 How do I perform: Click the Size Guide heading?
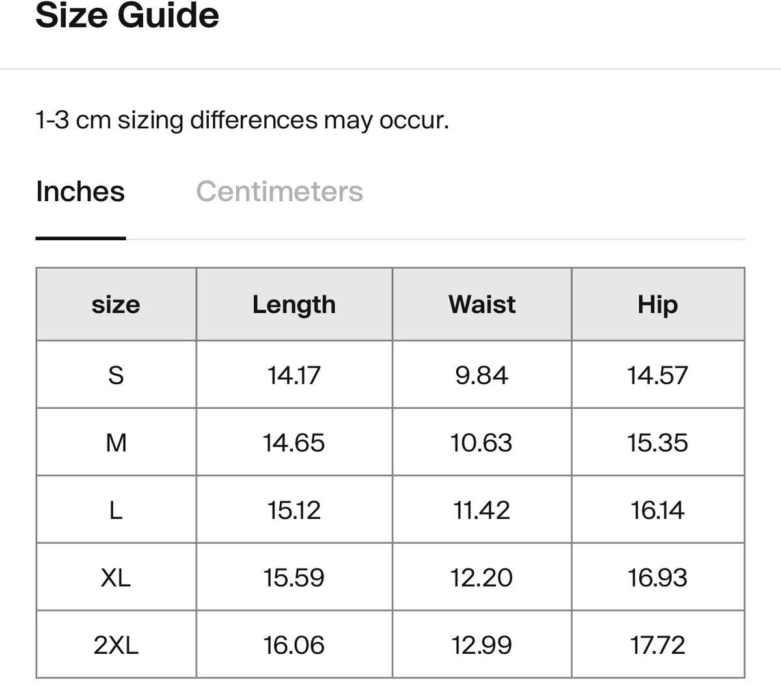(128, 15)
